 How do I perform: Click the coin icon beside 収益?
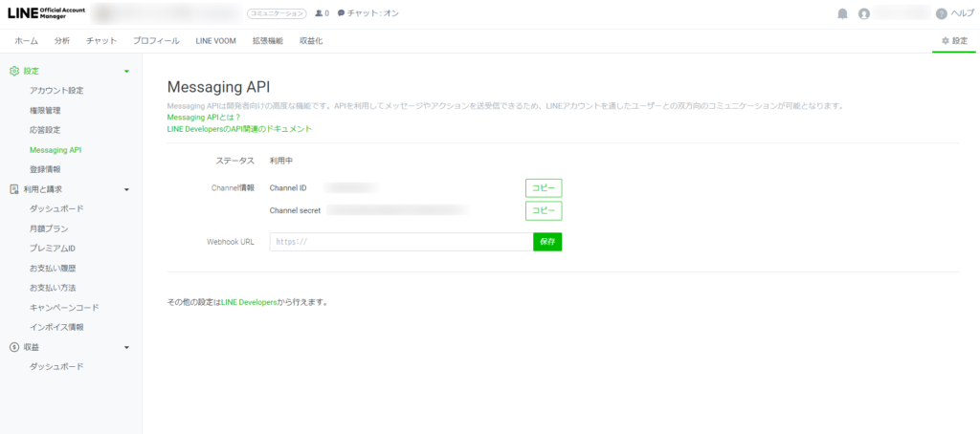[x=14, y=347]
